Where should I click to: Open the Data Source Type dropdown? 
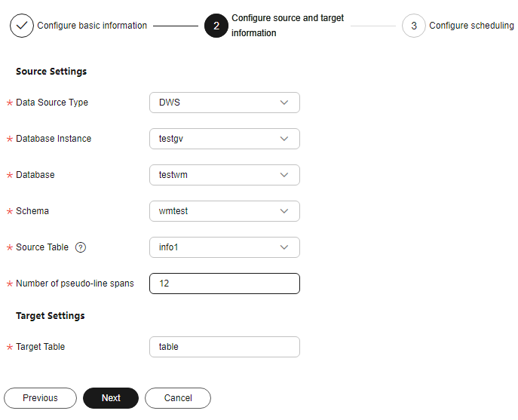tap(224, 103)
